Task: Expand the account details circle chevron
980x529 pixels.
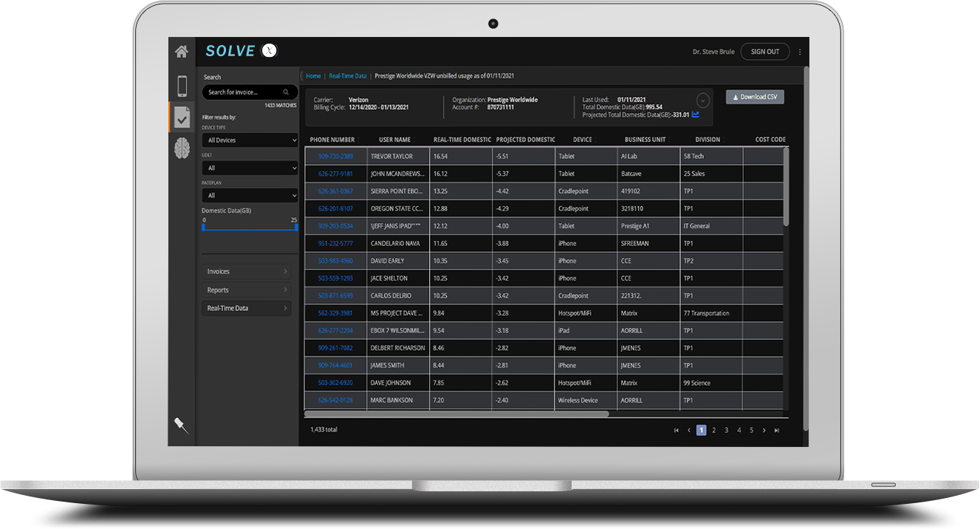Action: (x=703, y=100)
